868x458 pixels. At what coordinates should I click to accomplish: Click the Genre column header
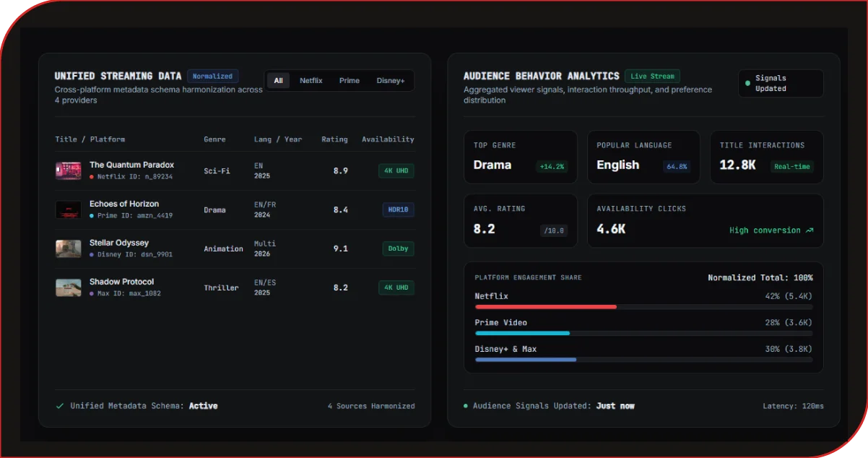[214, 139]
